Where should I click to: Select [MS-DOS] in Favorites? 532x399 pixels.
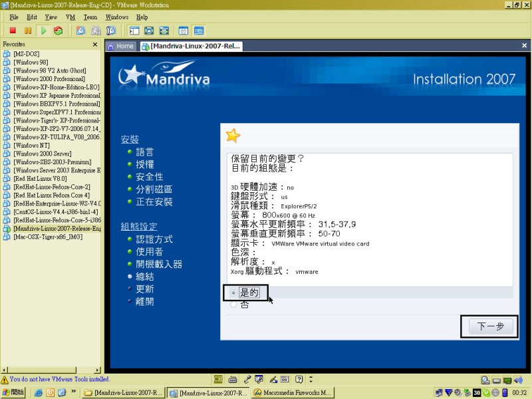click(27, 54)
